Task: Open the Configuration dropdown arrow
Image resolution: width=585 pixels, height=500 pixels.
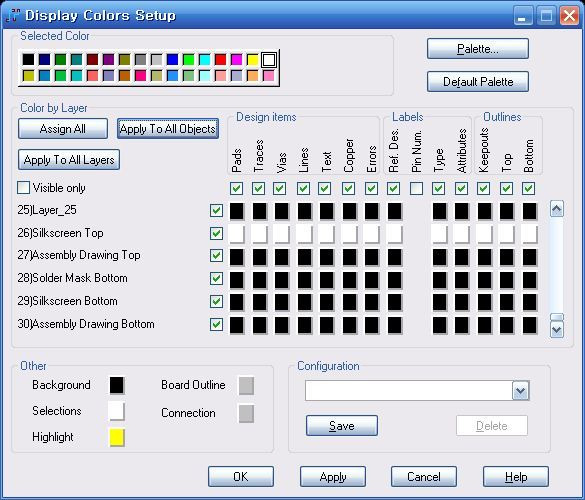Action: pyautogui.click(x=520, y=391)
